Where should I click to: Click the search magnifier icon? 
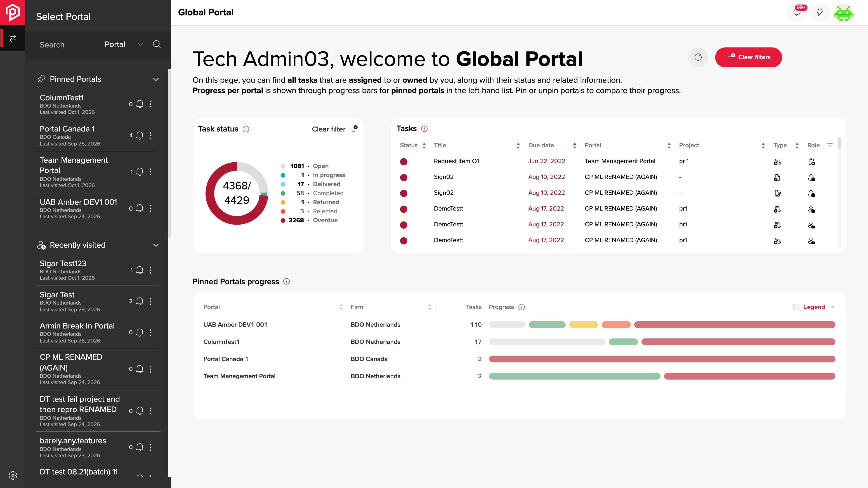(156, 45)
